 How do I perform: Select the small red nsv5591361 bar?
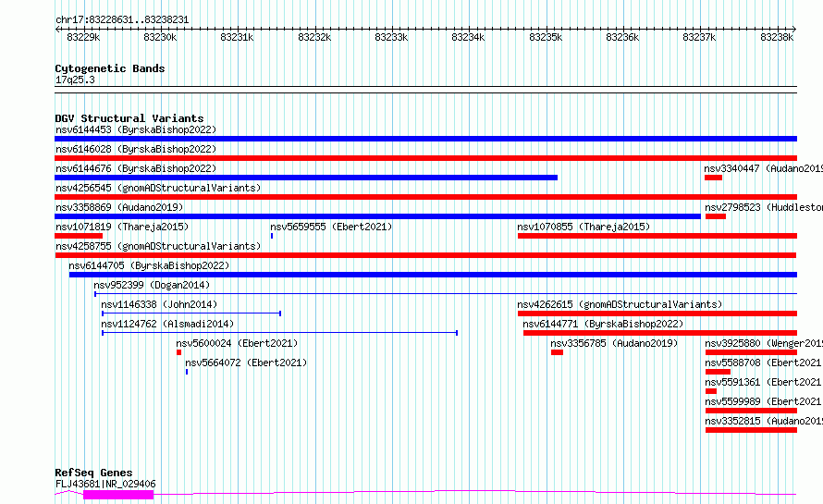pyautogui.click(x=711, y=391)
